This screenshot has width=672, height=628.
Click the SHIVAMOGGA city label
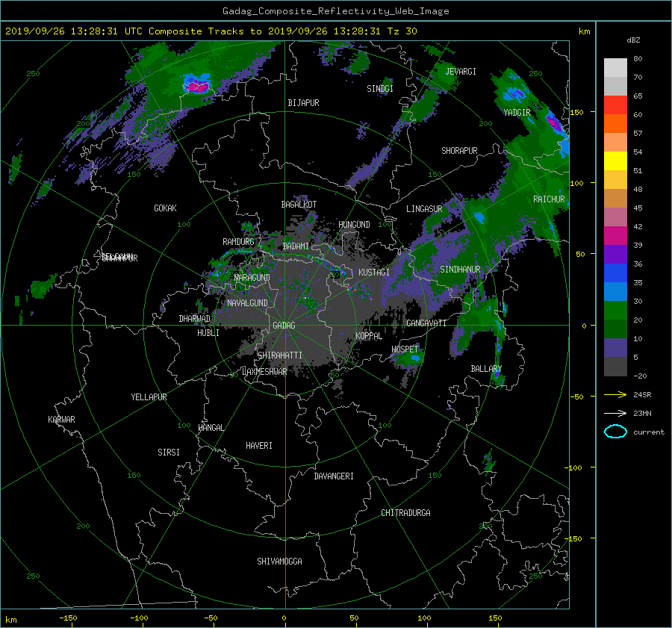click(279, 562)
